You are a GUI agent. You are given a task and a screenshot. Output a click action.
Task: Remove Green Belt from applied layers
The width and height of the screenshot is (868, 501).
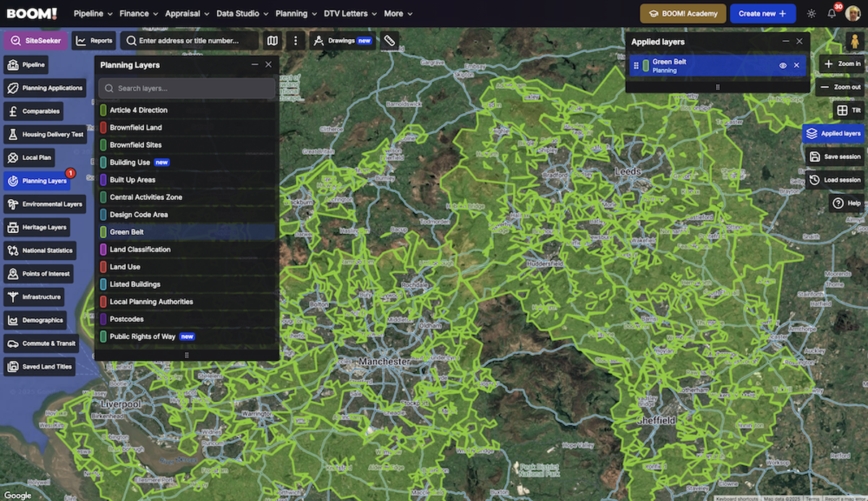click(796, 65)
